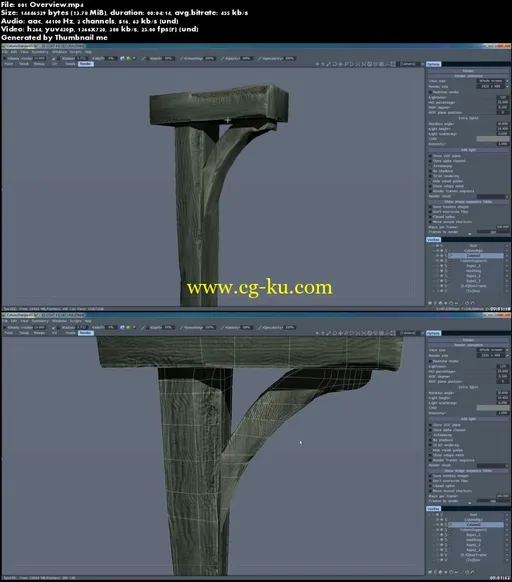Toggle Render frames sequence in the lower panel
The width and height of the screenshot is (512, 582).
coord(430,460)
